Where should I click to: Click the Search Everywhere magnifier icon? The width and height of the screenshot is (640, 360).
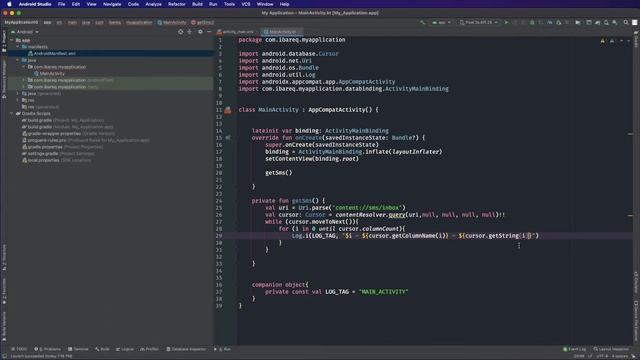[x=626, y=22]
